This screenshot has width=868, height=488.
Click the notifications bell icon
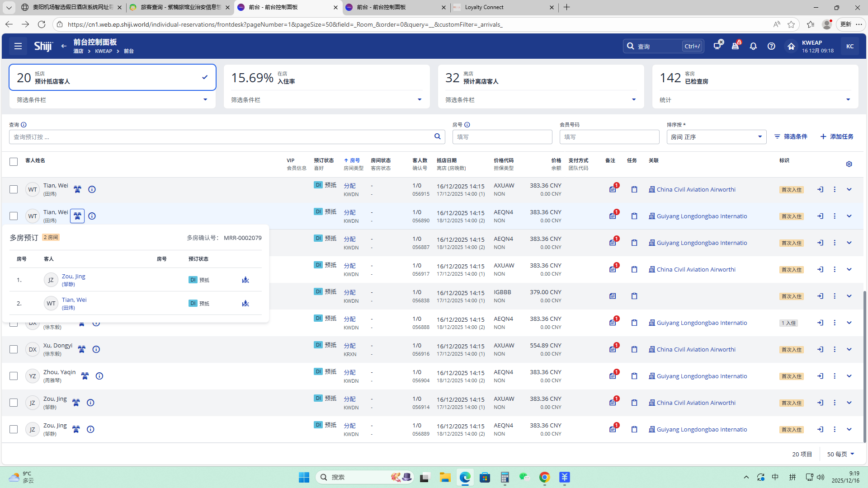pyautogui.click(x=753, y=46)
